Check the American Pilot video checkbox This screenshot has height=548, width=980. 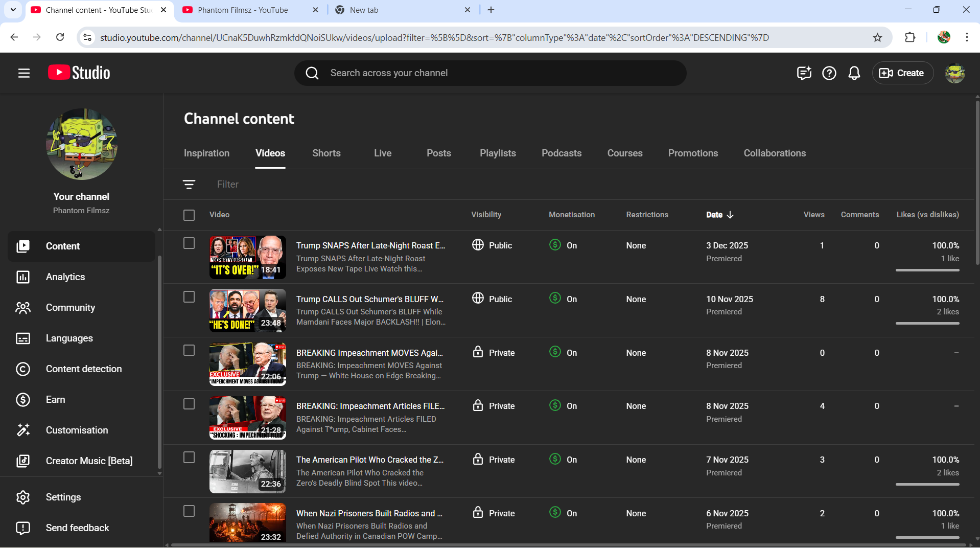coord(189,458)
